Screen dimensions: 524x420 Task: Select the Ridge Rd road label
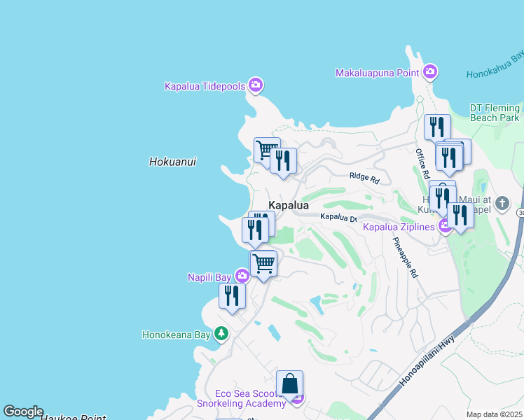coord(364,178)
